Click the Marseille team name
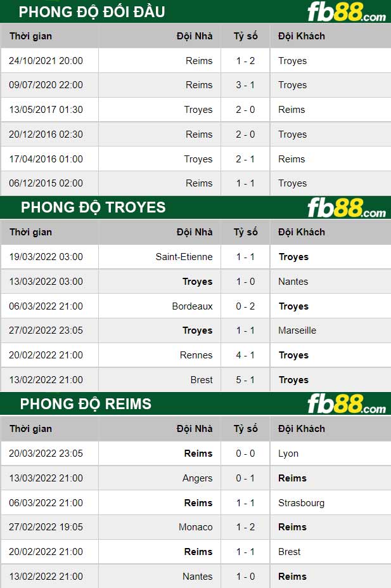 [x=297, y=330]
